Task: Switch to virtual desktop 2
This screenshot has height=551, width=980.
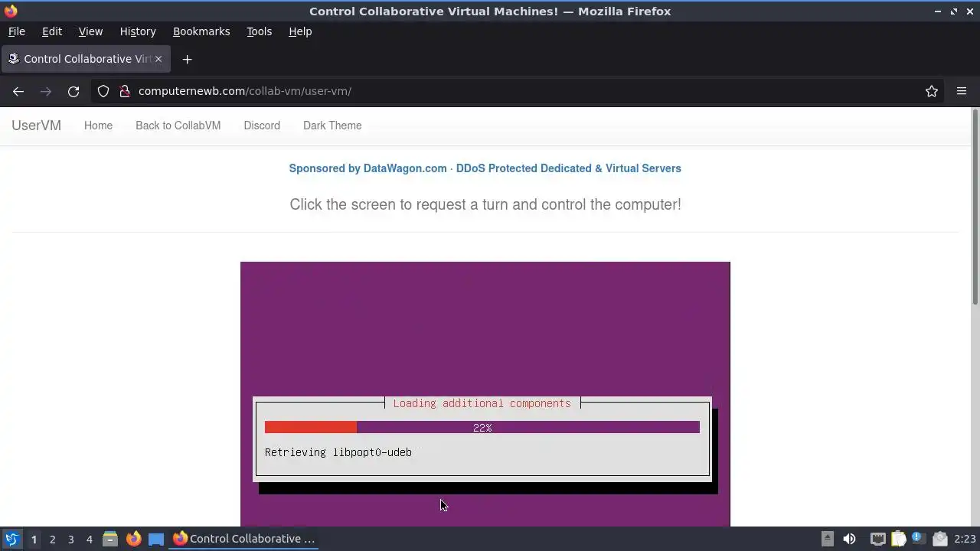Action: tap(52, 539)
